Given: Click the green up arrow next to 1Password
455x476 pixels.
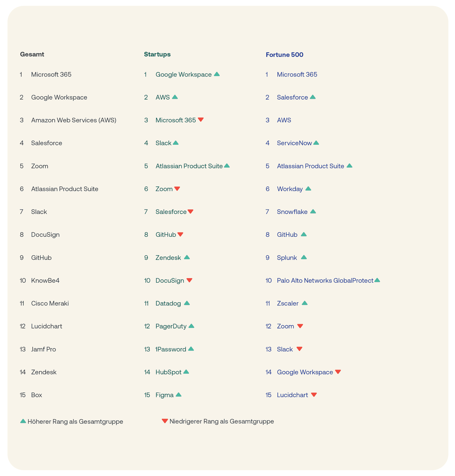Looking at the screenshot, I should tap(191, 349).
